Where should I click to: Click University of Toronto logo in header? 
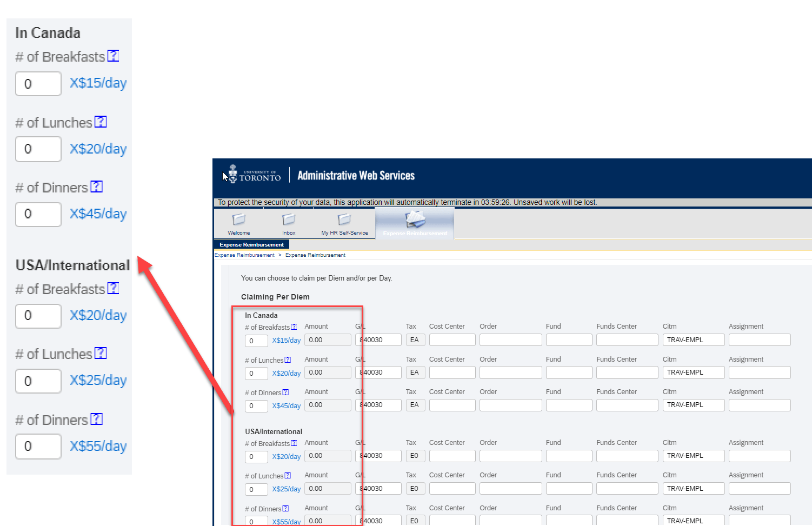tap(254, 175)
